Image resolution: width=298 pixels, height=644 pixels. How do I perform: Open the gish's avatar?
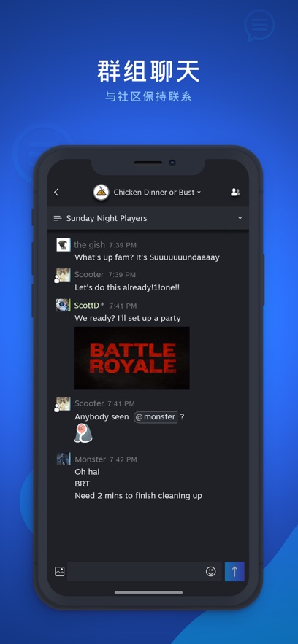(64, 245)
